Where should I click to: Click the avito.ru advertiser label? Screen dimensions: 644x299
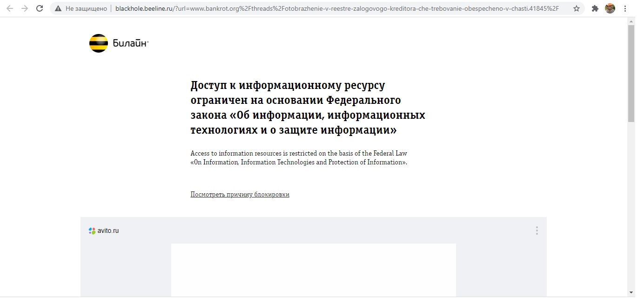click(108, 231)
